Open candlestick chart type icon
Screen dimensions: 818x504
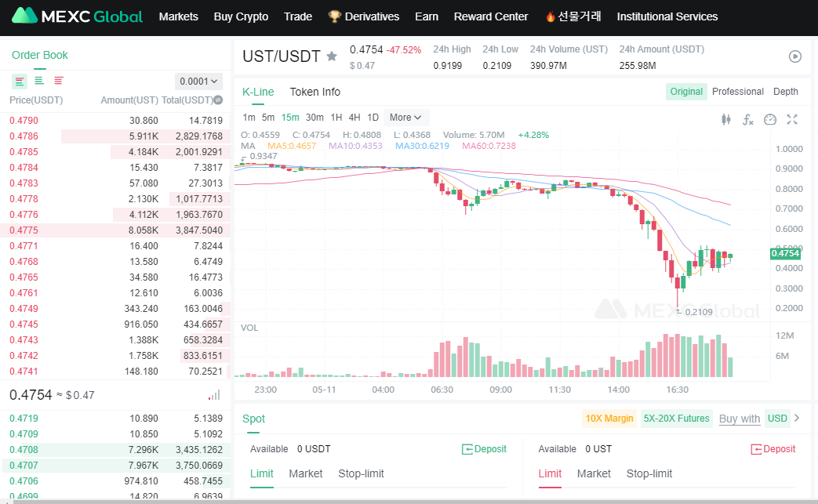click(x=725, y=120)
